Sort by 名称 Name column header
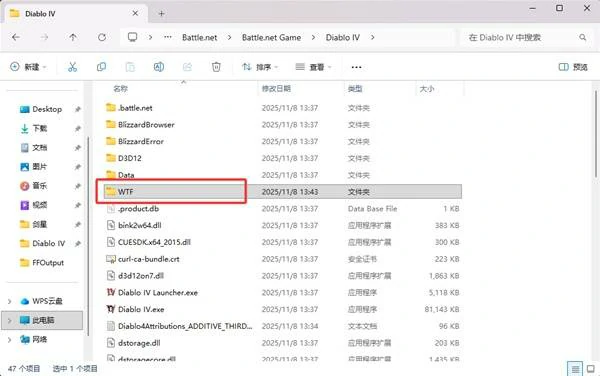Viewport: 600px width, 376px height. click(x=121, y=89)
